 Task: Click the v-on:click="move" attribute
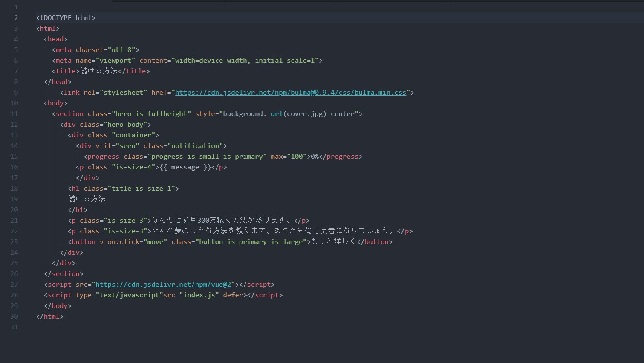[x=133, y=242]
